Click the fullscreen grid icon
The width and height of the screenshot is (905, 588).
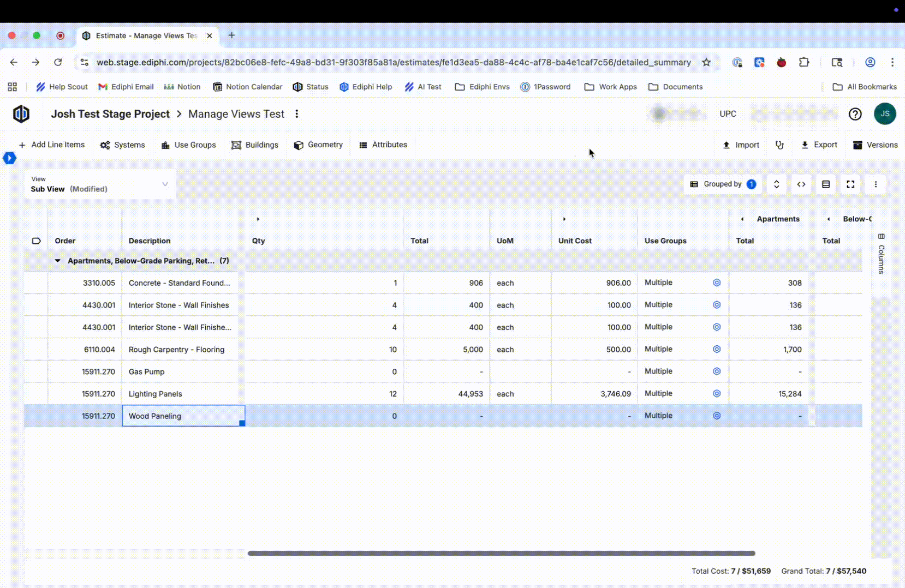click(x=850, y=184)
